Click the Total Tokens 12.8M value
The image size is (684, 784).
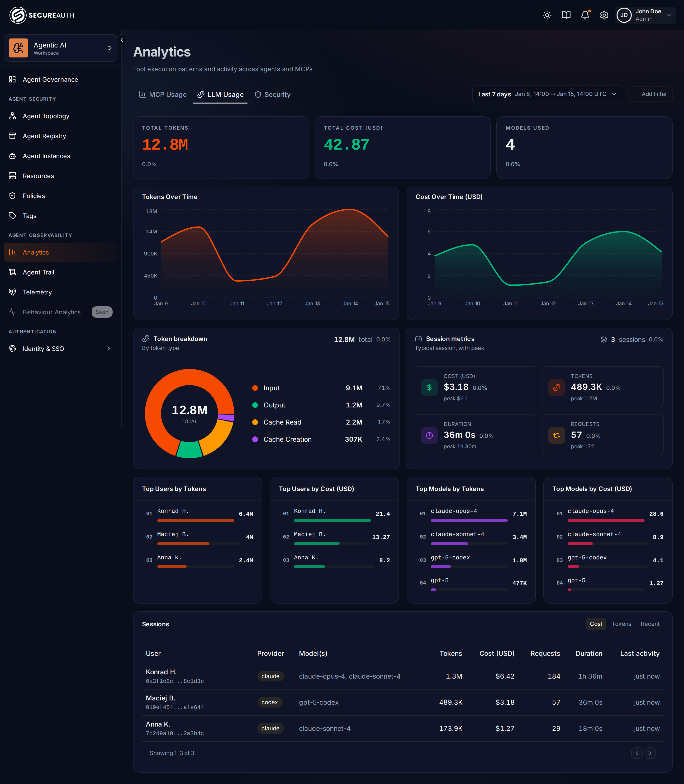(165, 145)
